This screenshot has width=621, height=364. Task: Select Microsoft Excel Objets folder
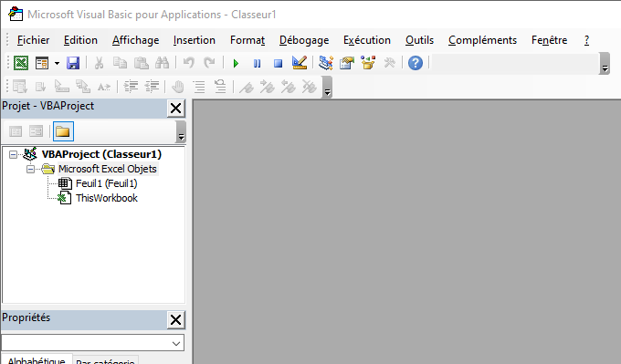coord(108,169)
